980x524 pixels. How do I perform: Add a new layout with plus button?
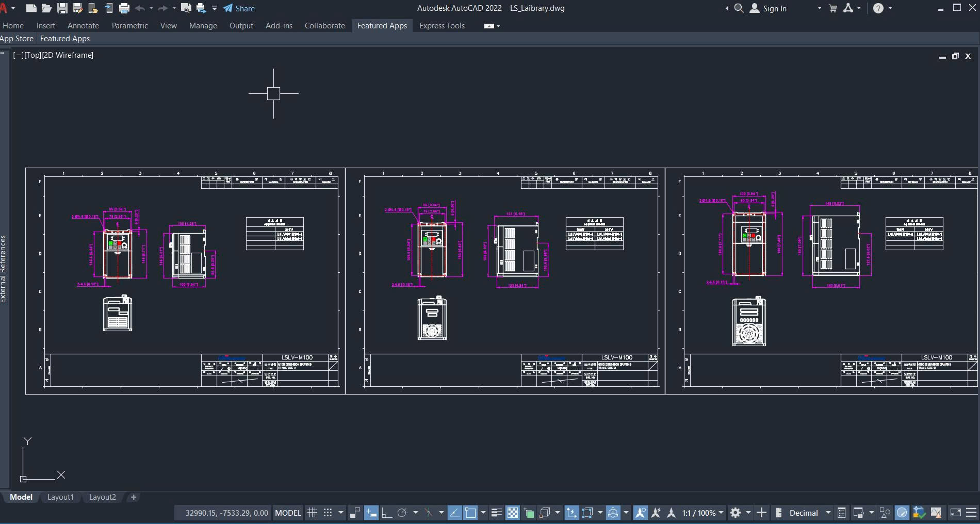(134, 497)
